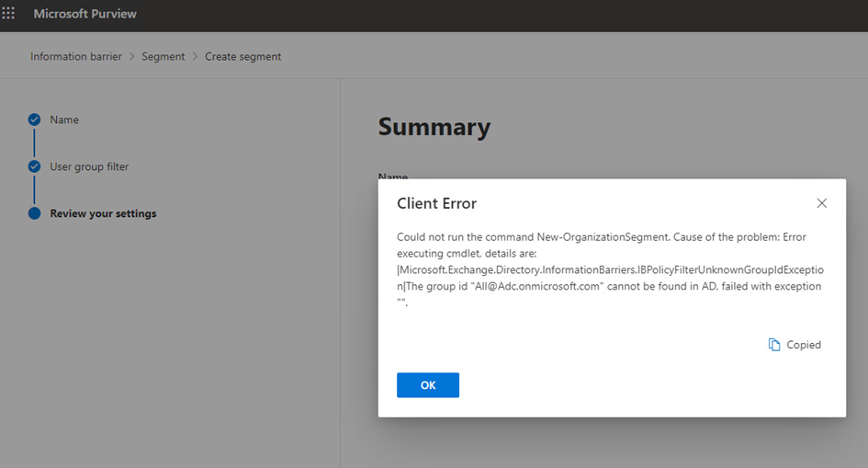Select the Name wizard step label
Image resolution: width=868 pixels, height=468 pixels.
click(x=64, y=120)
